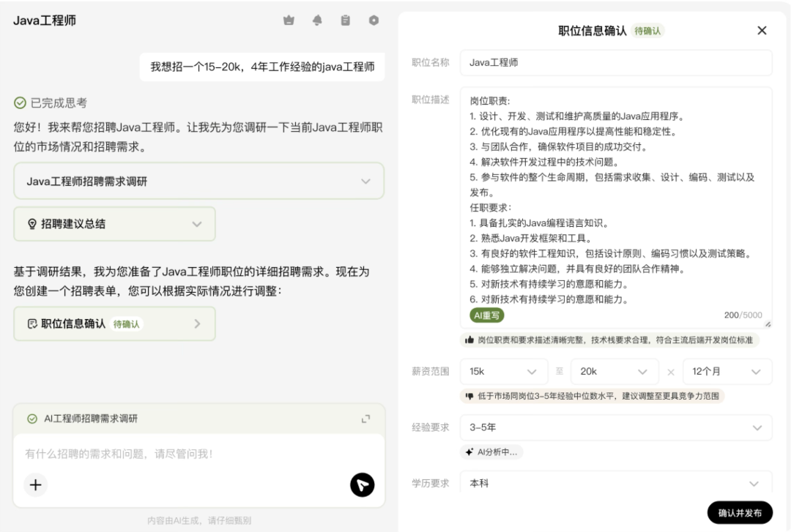791x532 pixels.
Task: Click the check icon beside AI工程师招聘需求调研
Action: tap(32, 419)
